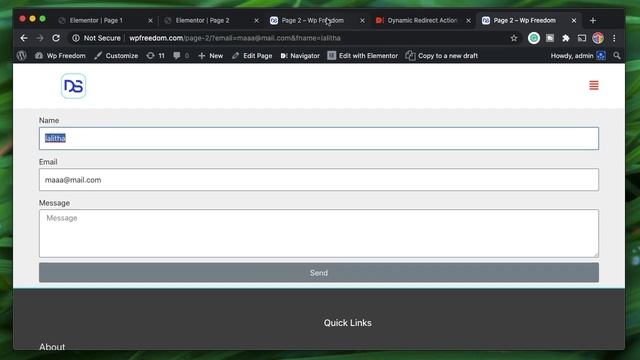Click the Name input field
Image resolution: width=640 pixels, height=360 pixels.
point(319,138)
